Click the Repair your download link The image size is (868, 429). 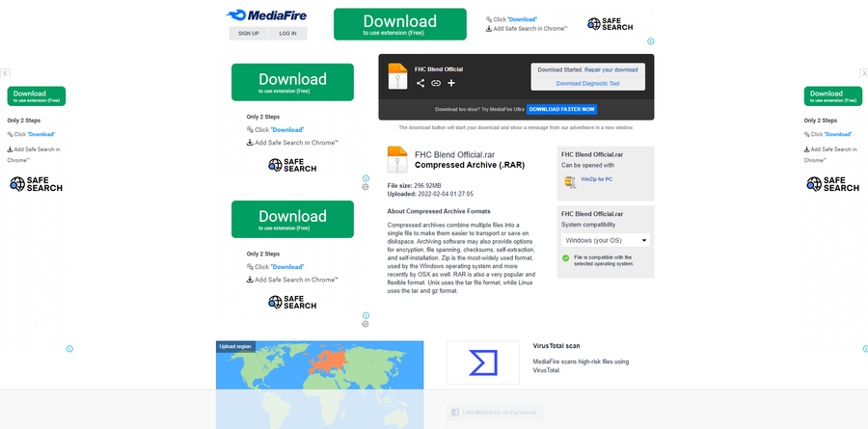point(611,70)
